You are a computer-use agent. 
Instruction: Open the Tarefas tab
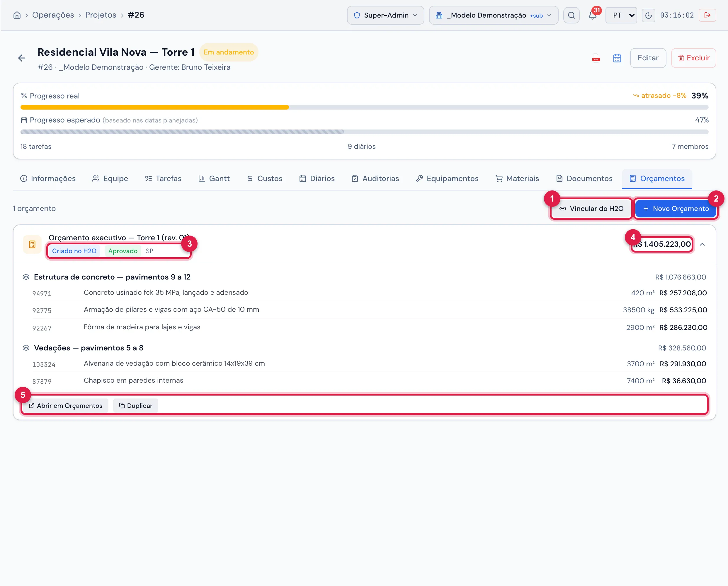tap(164, 178)
